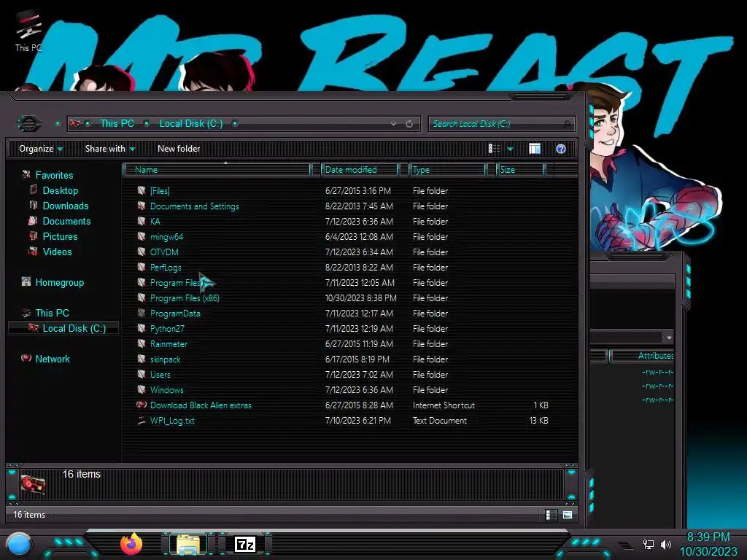Click the KA folder icon
The image size is (747, 560).
[x=142, y=221]
